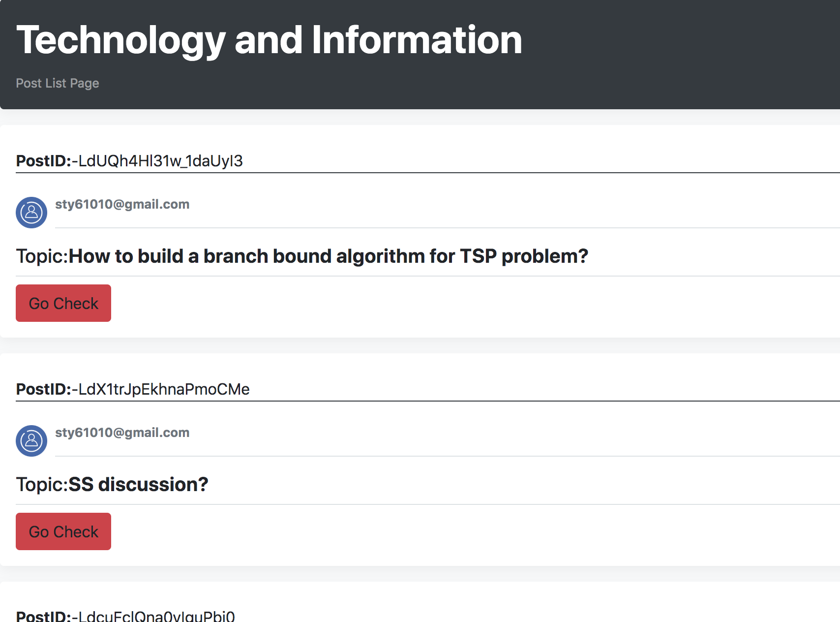The height and width of the screenshot is (622, 840).
Task: Click the "Topic:" label before the TSP question
Action: pyautogui.click(x=42, y=256)
